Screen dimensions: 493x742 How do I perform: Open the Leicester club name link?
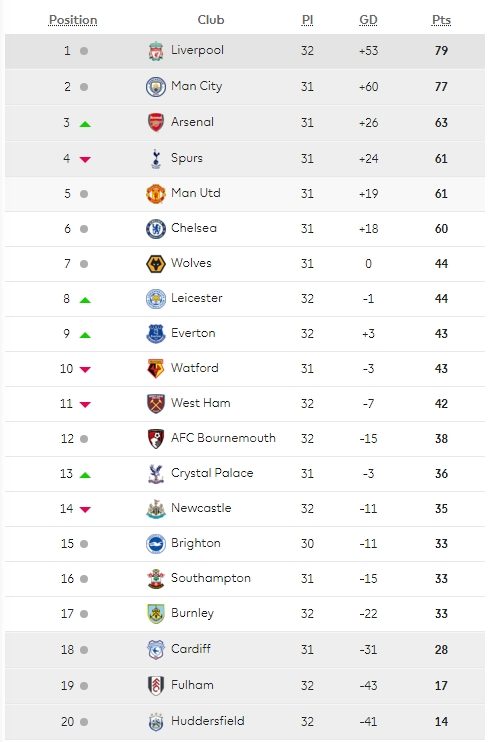196,298
